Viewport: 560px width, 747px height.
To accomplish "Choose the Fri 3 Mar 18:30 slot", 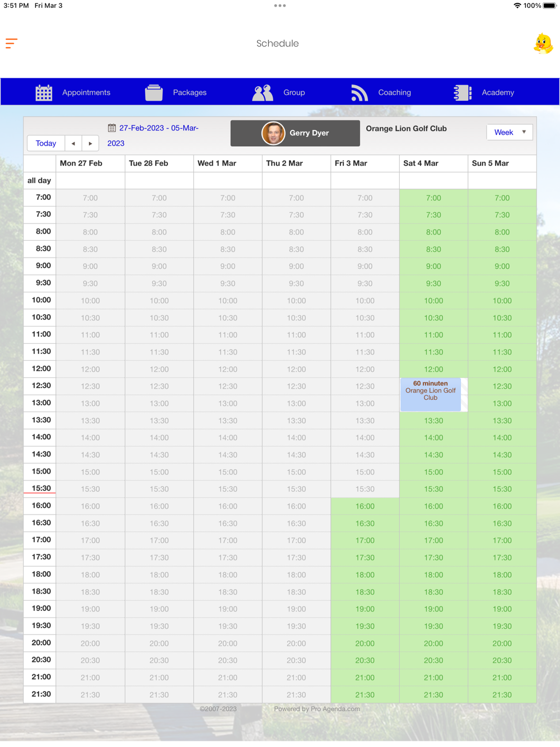I will 365,592.
